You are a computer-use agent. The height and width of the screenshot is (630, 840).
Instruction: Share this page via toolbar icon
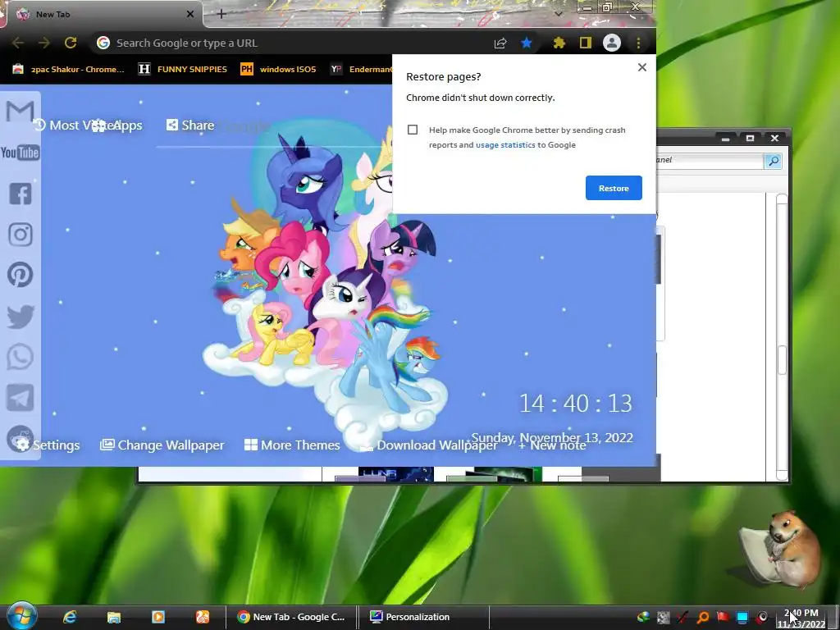pyautogui.click(x=500, y=43)
